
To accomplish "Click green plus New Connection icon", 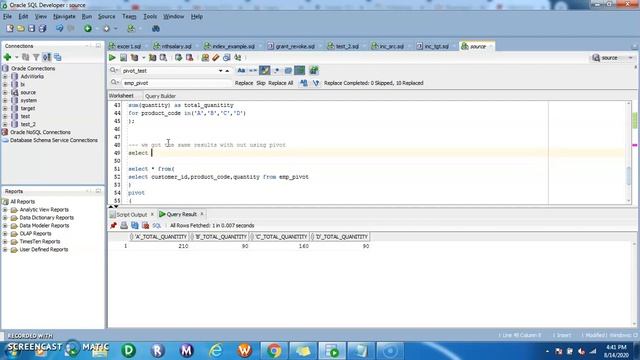I will (7, 57).
